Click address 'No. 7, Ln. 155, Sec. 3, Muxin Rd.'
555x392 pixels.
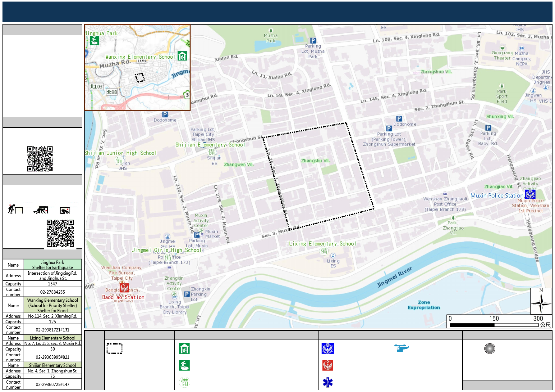(x=53, y=343)
